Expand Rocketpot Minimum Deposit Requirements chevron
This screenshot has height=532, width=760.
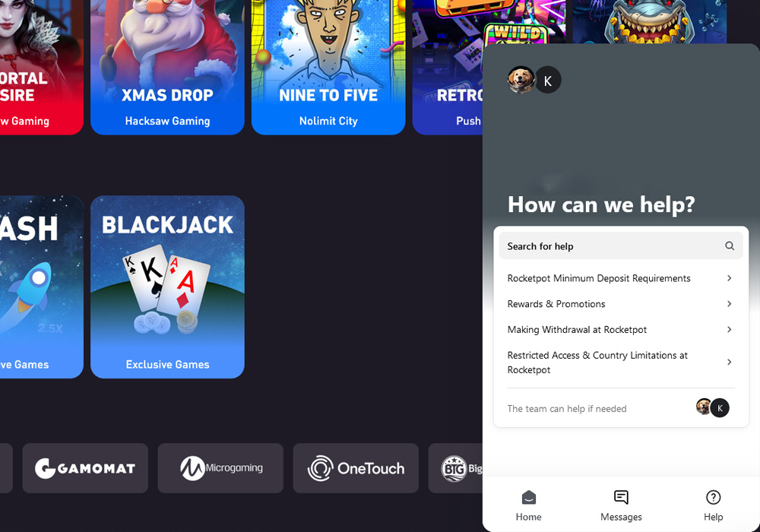(730, 278)
